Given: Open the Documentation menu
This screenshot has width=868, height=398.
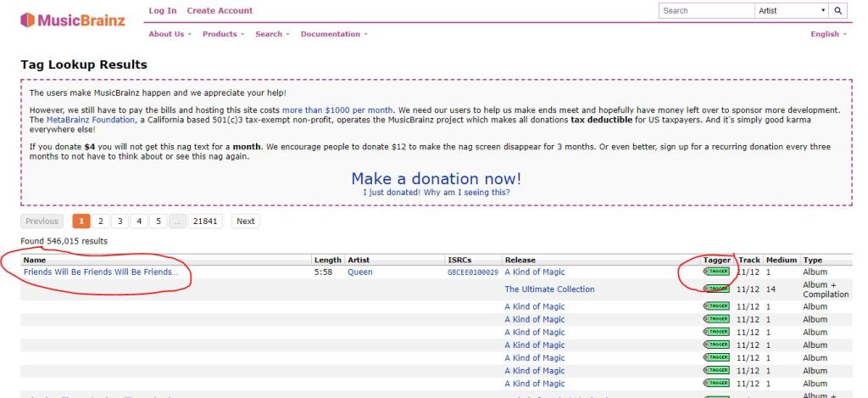Looking at the screenshot, I should click(334, 34).
